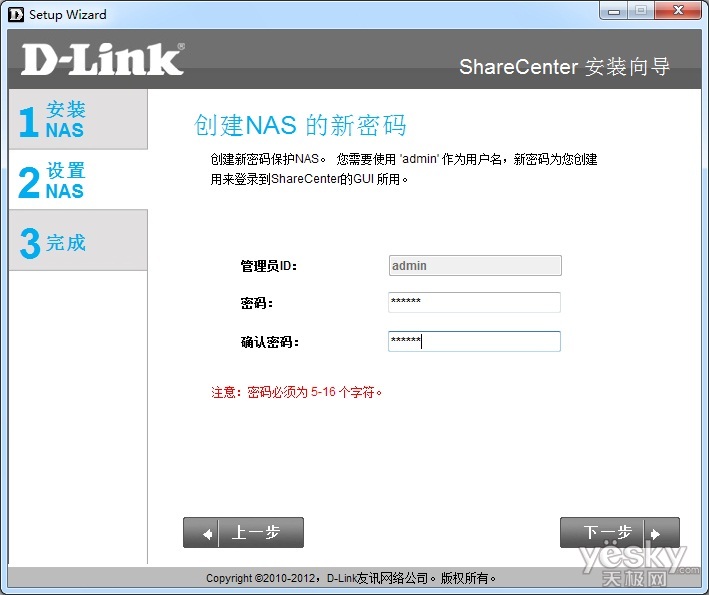The width and height of the screenshot is (709, 595).
Task: Click 下一步 next button
Action: (619, 533)
